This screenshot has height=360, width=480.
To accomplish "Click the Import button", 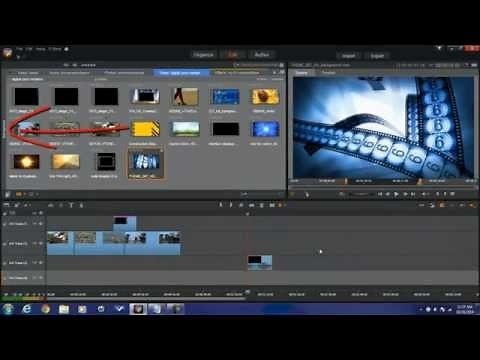I will tap(349, 56).
